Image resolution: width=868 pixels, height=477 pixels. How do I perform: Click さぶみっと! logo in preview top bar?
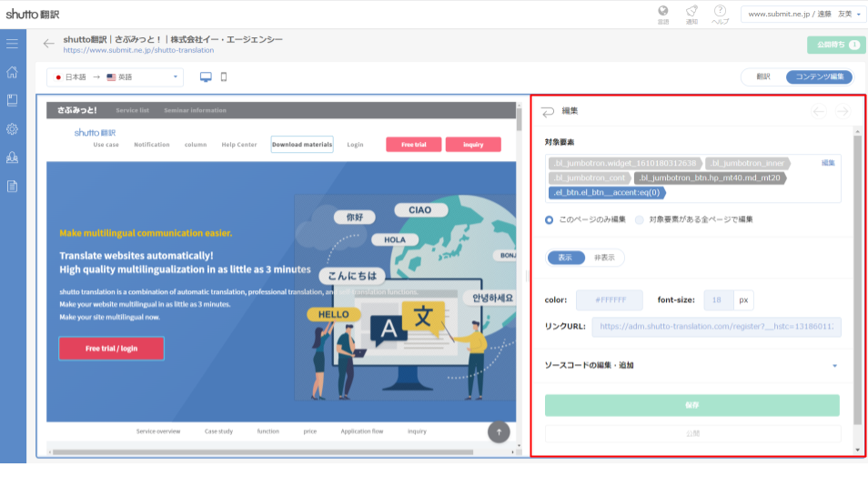77,110
